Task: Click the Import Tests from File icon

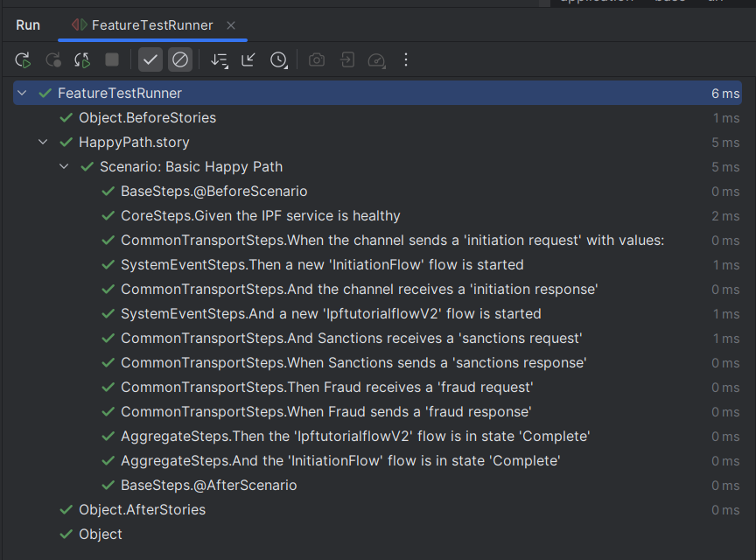Action: (346, 59)
